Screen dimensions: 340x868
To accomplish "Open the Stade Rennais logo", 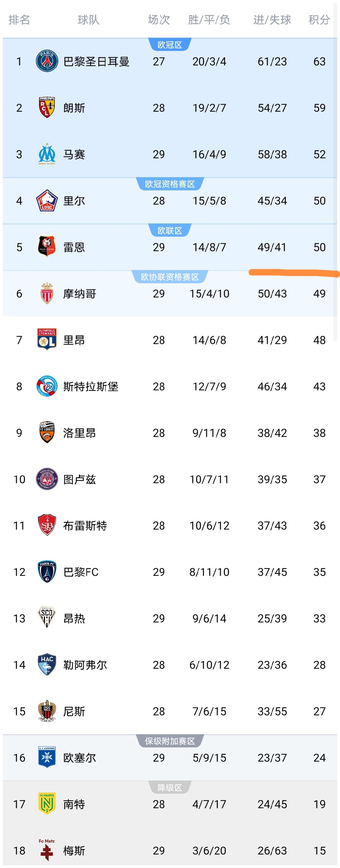I will click(47, 247).
